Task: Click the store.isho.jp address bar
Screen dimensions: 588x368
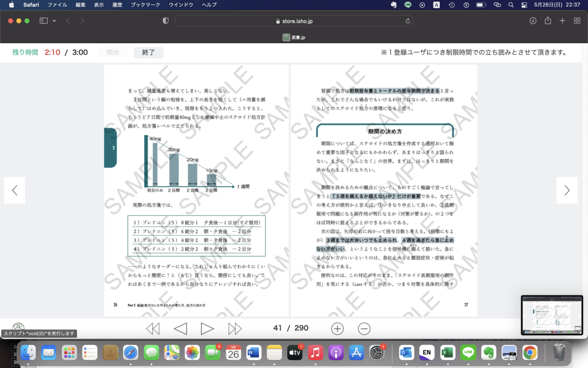Action: pyautogui.click(x=293, y=21)
